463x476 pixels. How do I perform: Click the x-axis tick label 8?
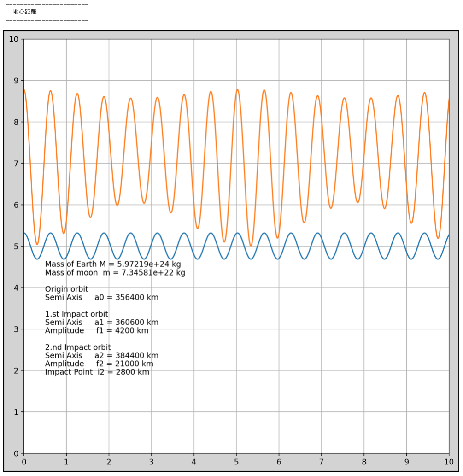point(364,461)
